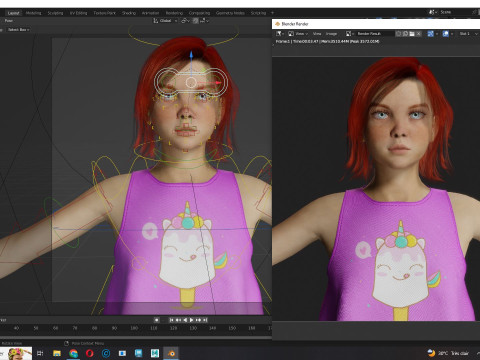Screen dimensions: 480x360
Task: Open the Modeling workspace tab
Action: pos(33,13)
